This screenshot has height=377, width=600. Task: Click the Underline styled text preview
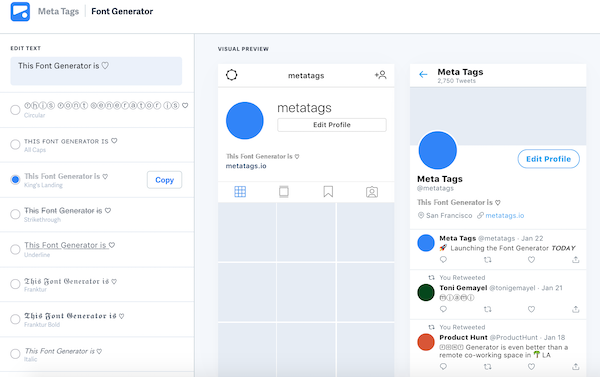(x=70, y=245)
